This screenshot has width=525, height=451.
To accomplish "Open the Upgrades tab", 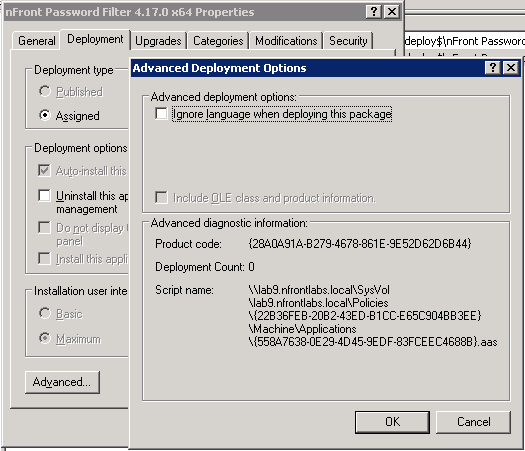I will pyautogui.click(x=158, y=41).
